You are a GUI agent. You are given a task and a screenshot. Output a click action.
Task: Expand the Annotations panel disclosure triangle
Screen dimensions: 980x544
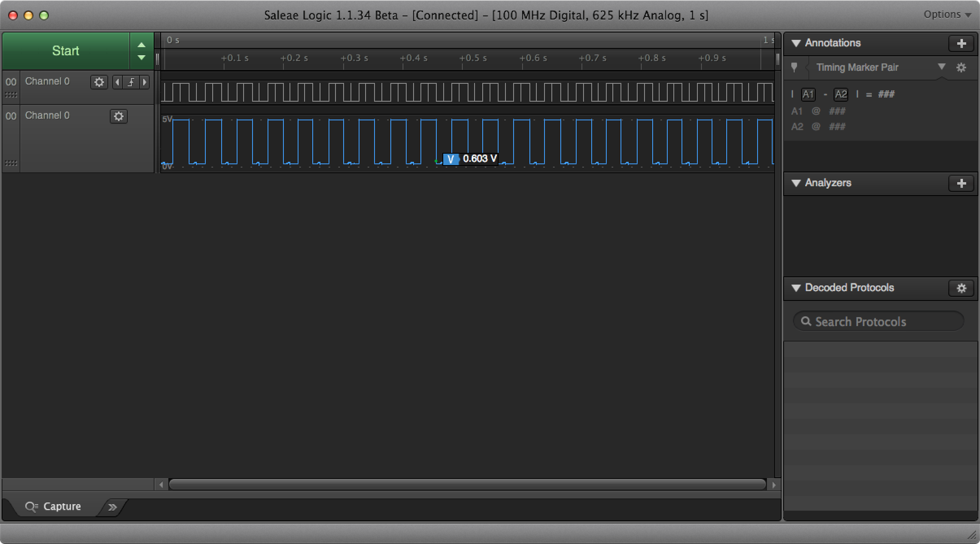798,42
